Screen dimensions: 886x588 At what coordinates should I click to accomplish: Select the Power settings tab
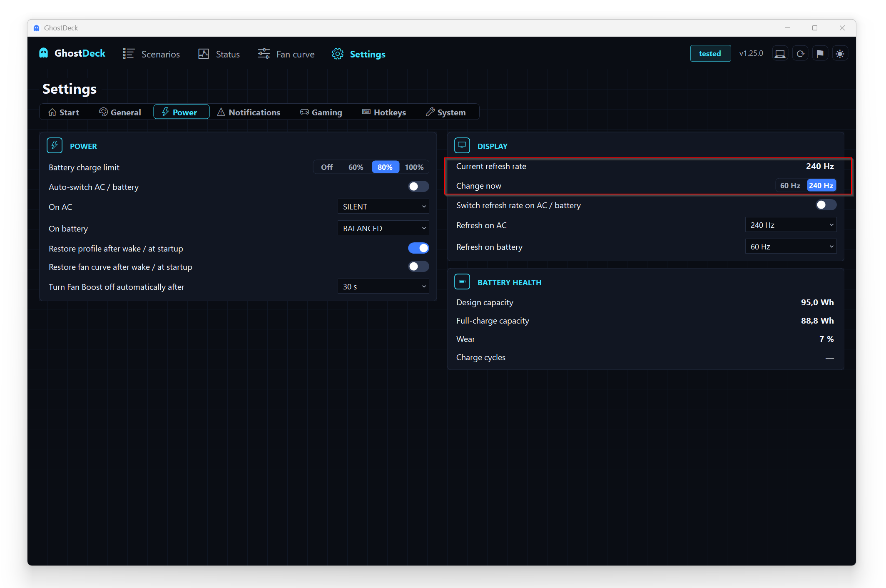pyautogui.click(x=182, y=112)
